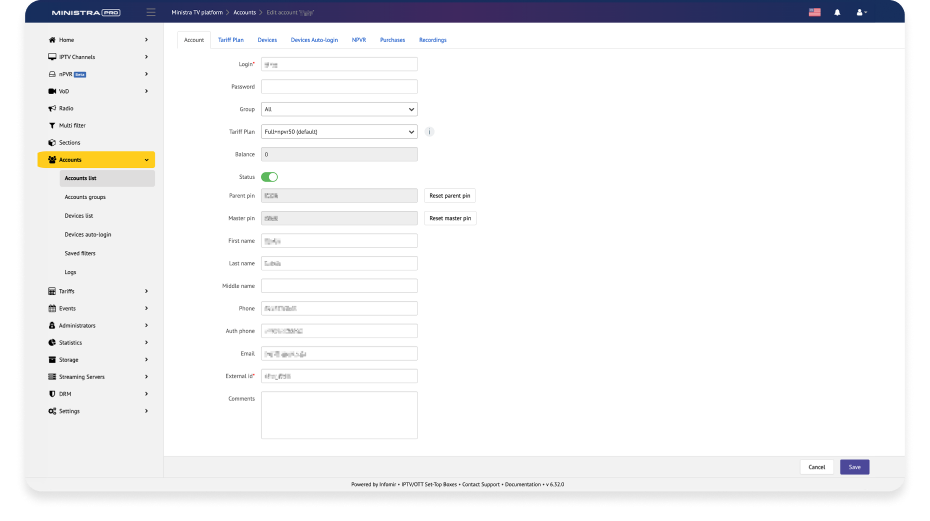Click the Tariff Plan info icon

(x=429, y=131)
